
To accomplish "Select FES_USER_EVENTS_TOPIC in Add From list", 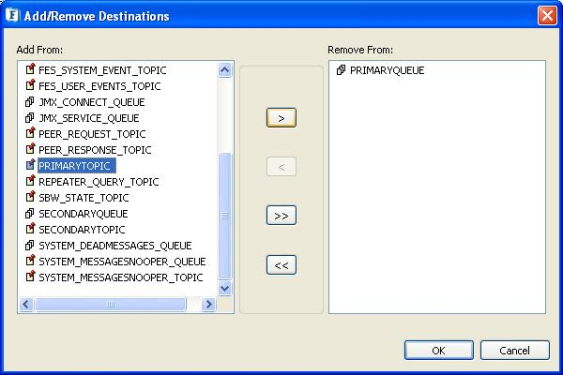I will pos(99,86).
